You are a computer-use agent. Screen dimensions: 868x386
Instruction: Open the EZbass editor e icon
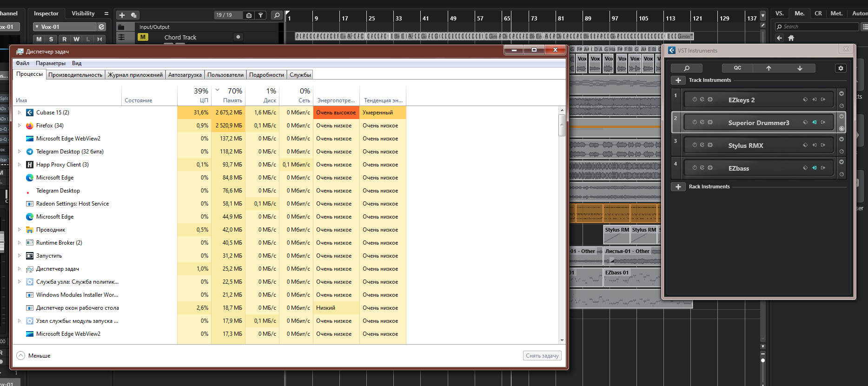[702, 168]
